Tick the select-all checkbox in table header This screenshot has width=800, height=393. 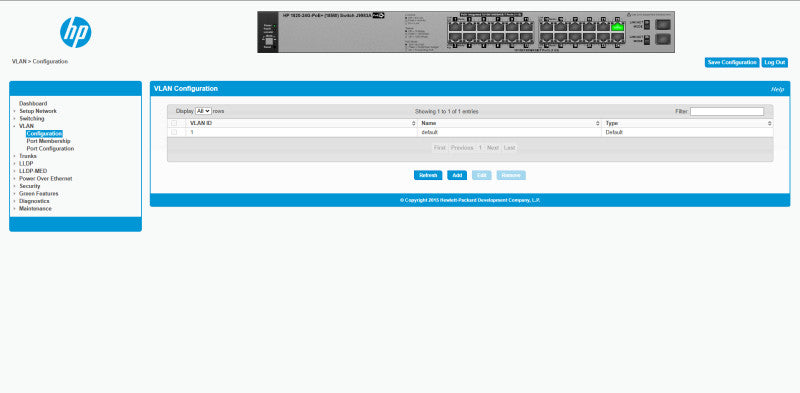pyautogui.click(x=174, y=124)
